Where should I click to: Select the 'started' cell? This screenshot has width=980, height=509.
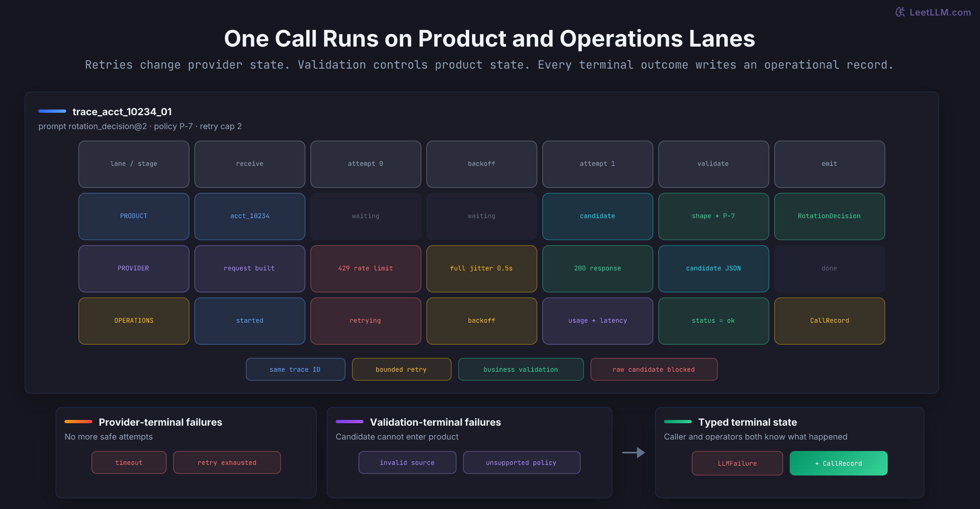[250, 321]
